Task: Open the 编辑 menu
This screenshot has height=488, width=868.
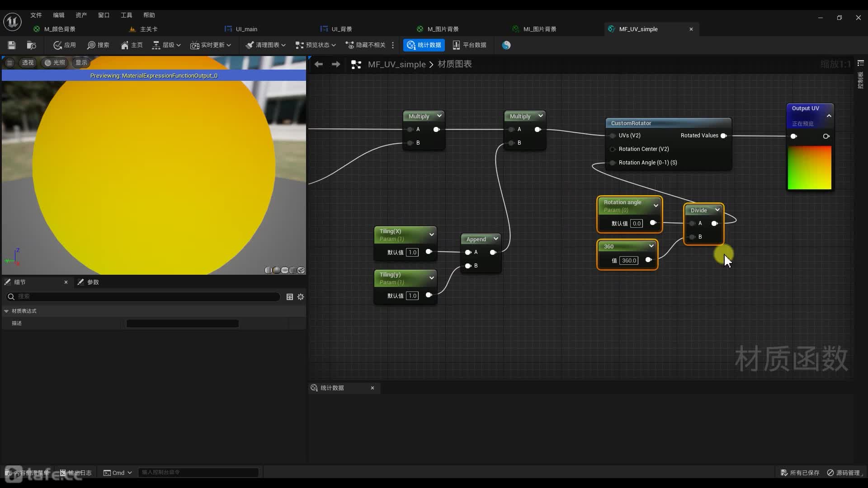Action: click(59, 15)
